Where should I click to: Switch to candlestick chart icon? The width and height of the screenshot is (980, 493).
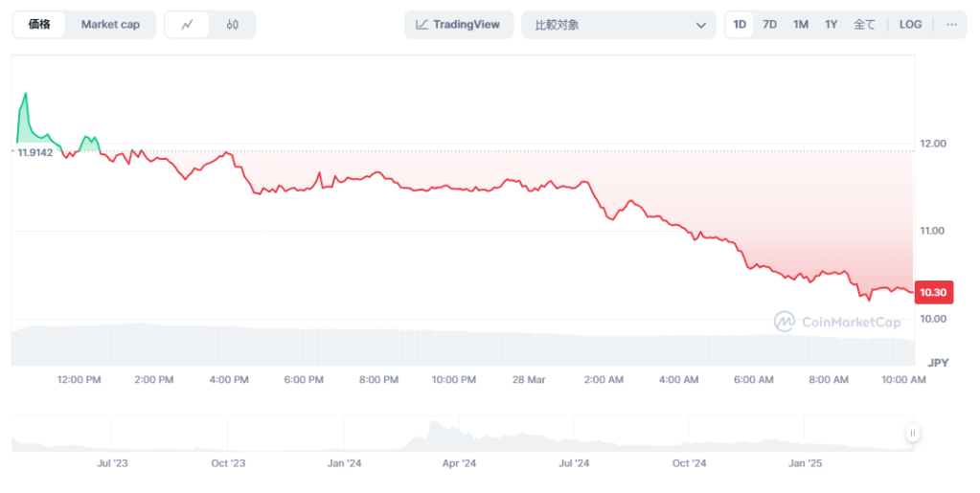coord(233,25)
